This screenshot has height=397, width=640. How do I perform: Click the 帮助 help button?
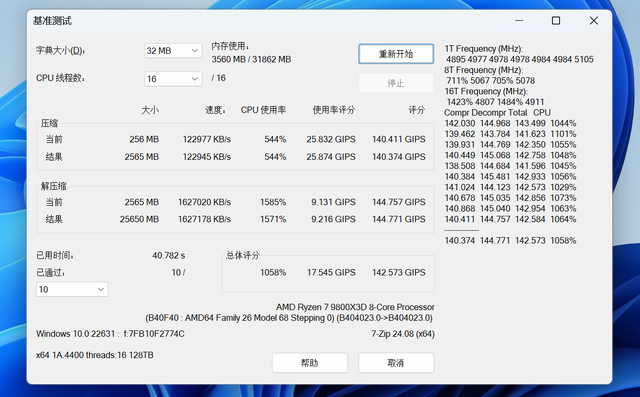coord(310,363)
